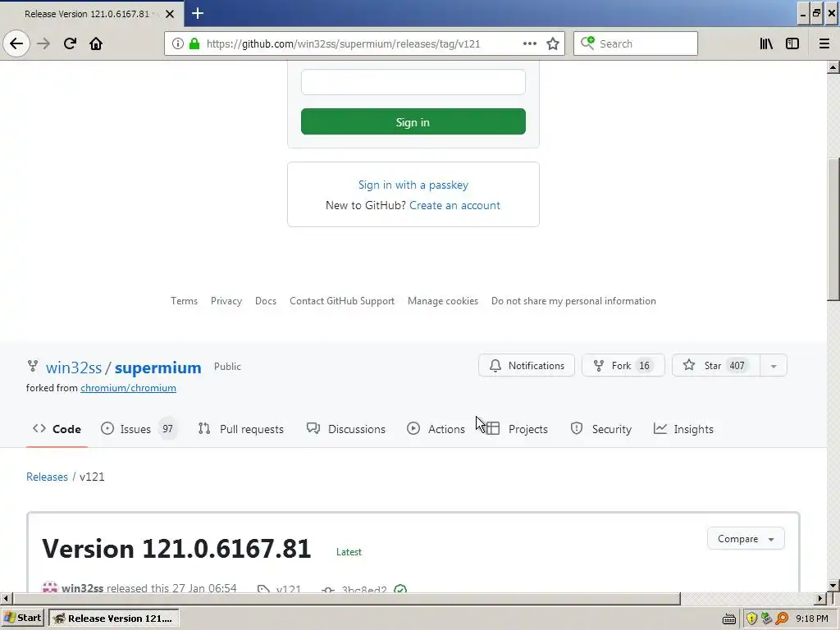This screenshot has height=630, width=840.
Task: Open the Security tab
Action: point(601,429)
